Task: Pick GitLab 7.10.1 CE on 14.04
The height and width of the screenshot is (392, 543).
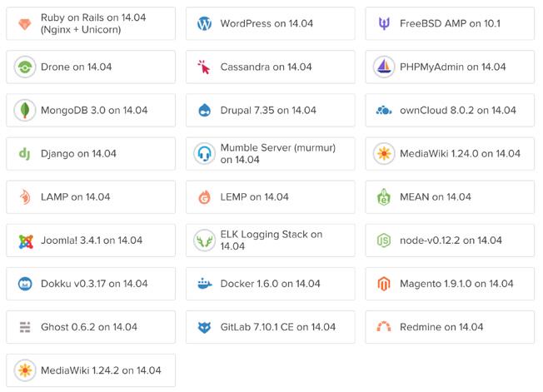Action: click(x=271, y=327)
